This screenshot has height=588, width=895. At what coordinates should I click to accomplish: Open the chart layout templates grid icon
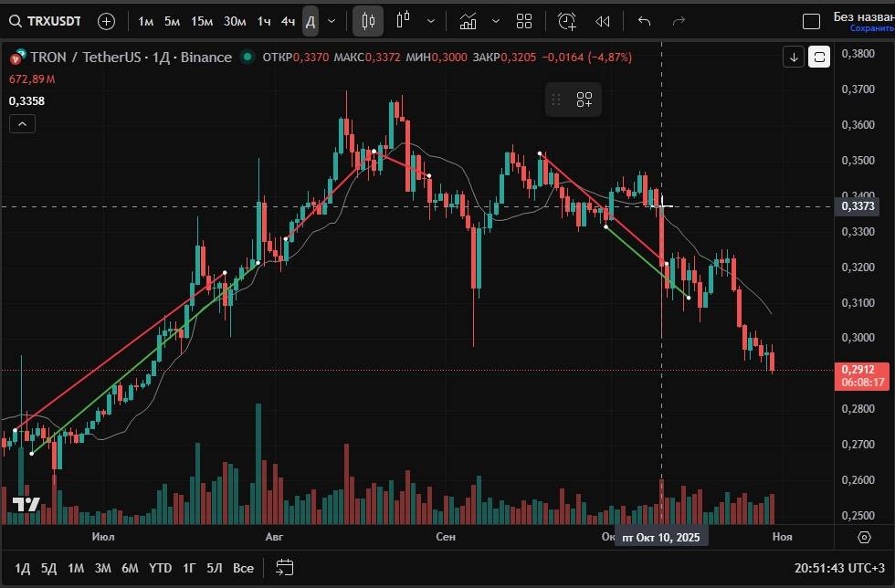click(524, 21)
